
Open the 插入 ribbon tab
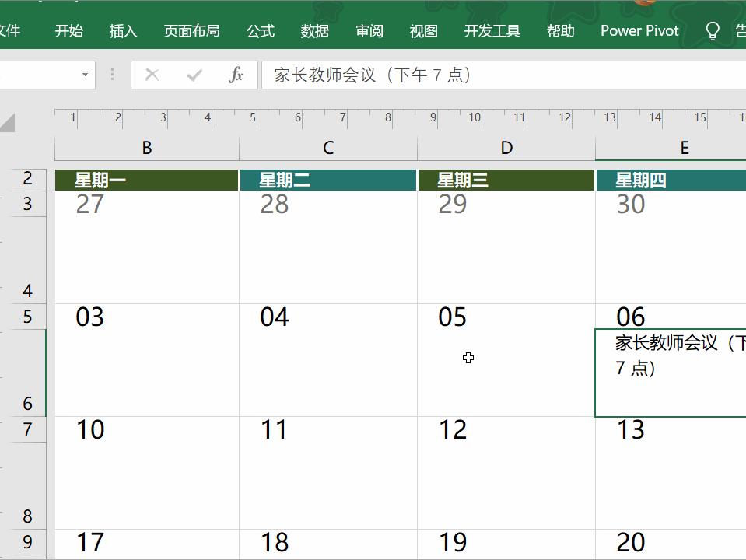[x=123, y=30]
